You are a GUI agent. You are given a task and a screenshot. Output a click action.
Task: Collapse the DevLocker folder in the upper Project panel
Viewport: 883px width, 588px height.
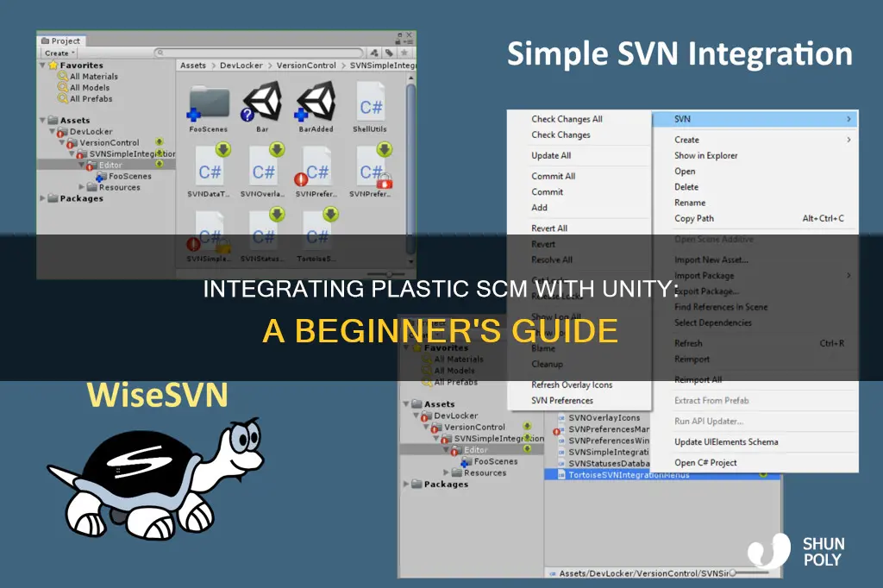tap(53, 132)
